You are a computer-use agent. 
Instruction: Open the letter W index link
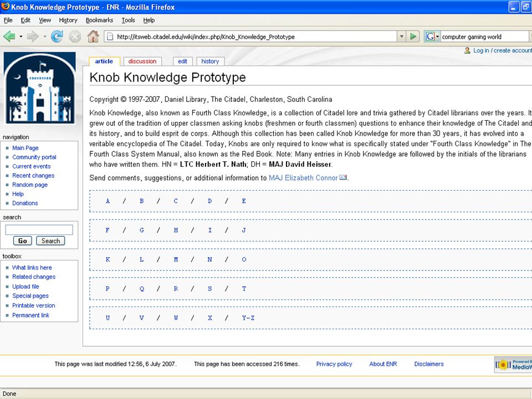point(176,318)
